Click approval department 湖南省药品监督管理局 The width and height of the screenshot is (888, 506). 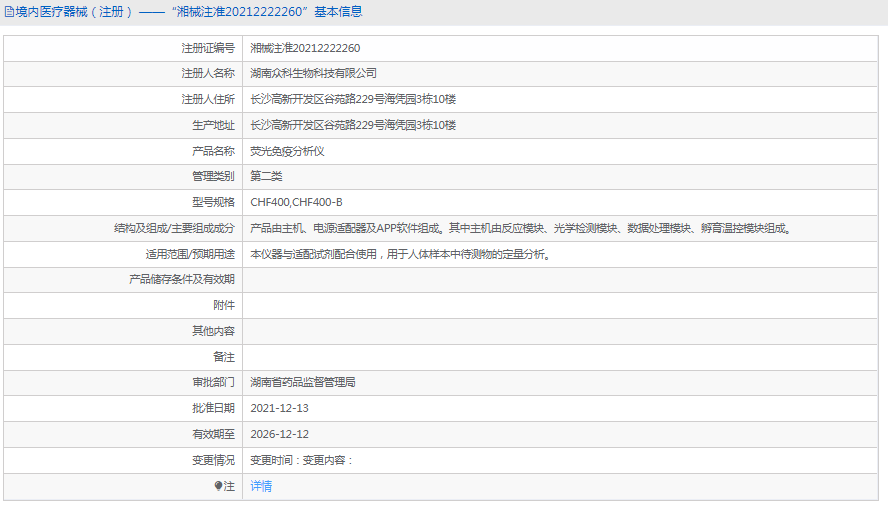click(303, 382)
